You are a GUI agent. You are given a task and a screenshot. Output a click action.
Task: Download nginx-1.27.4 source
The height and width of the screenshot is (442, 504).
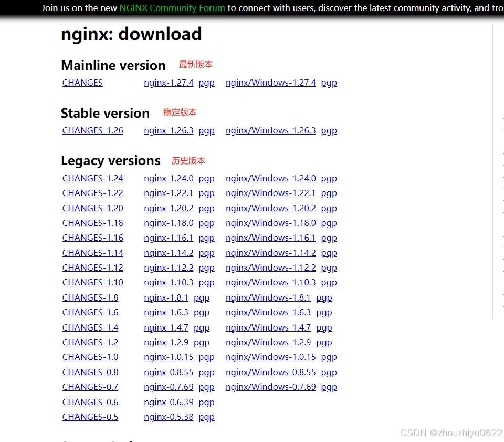[169, 83]
